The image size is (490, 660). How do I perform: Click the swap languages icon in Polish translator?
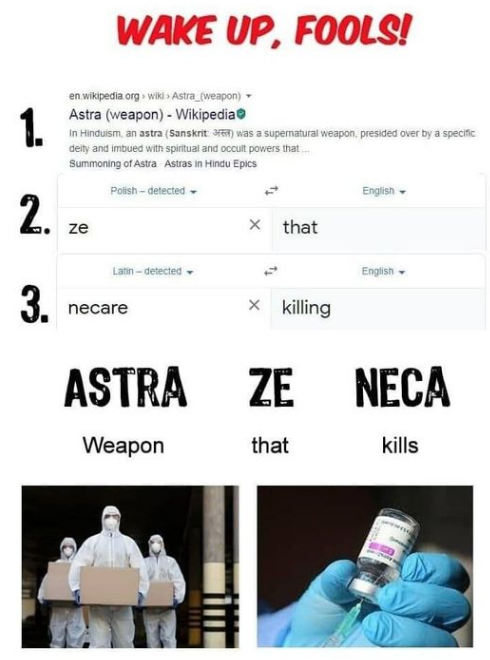[272, 191]
